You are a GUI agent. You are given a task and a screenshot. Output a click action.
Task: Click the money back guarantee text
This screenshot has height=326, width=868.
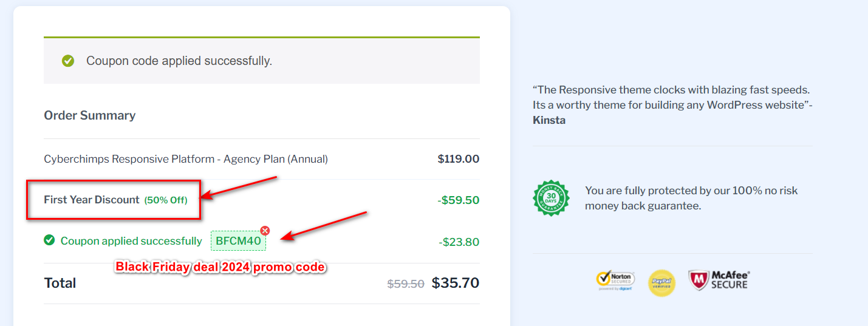click(x=691, y=198)
